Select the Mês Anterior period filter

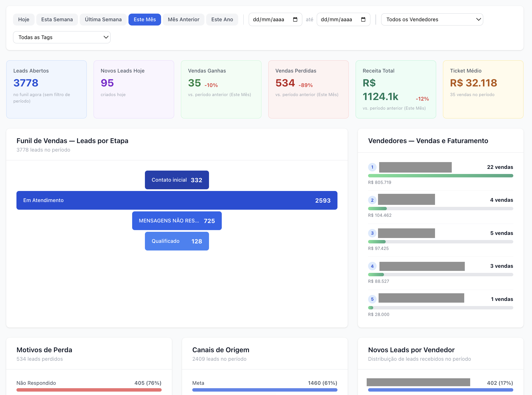coord(183,20)
